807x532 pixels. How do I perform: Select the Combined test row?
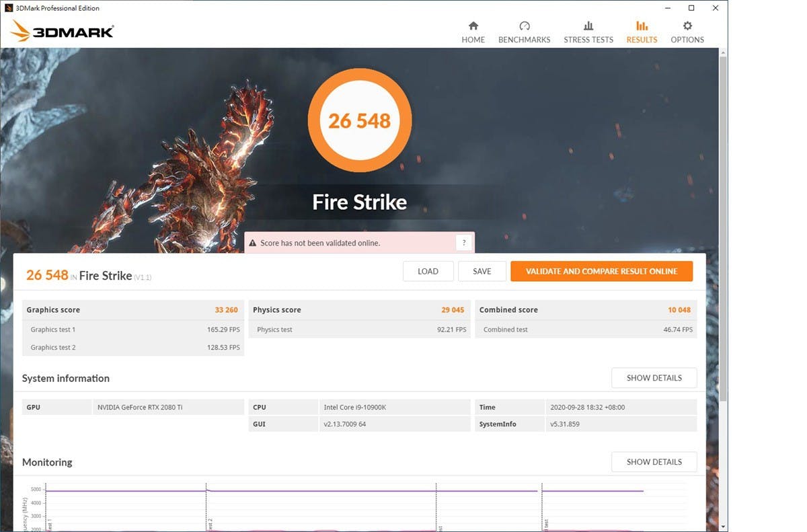click(586, 330)
